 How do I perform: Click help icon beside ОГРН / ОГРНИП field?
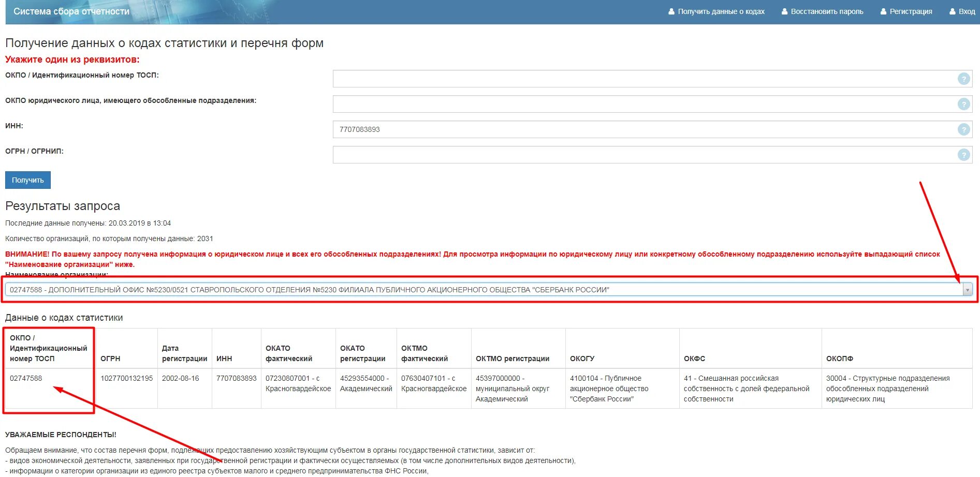tap(963, 155)
